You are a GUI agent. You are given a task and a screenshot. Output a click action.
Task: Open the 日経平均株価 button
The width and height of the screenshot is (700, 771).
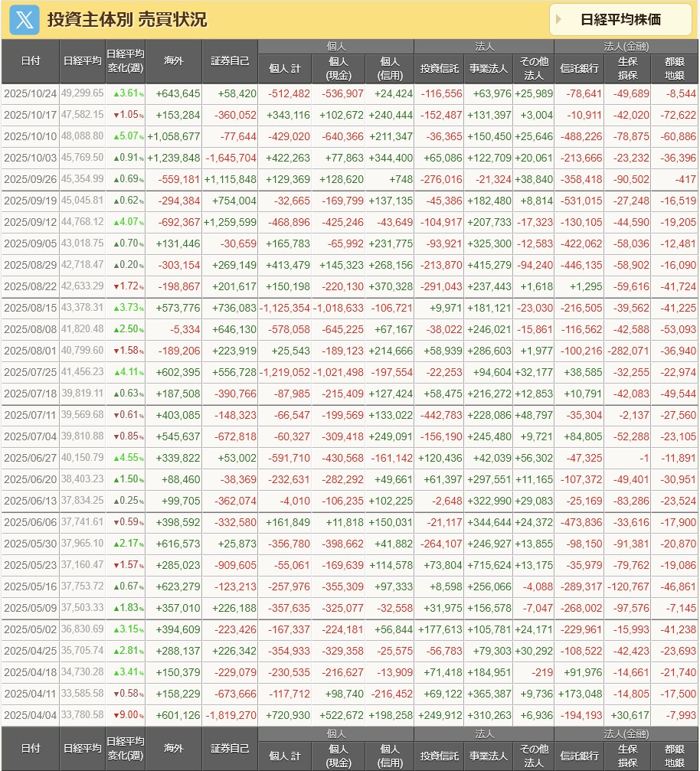click(x=620, y=20)
